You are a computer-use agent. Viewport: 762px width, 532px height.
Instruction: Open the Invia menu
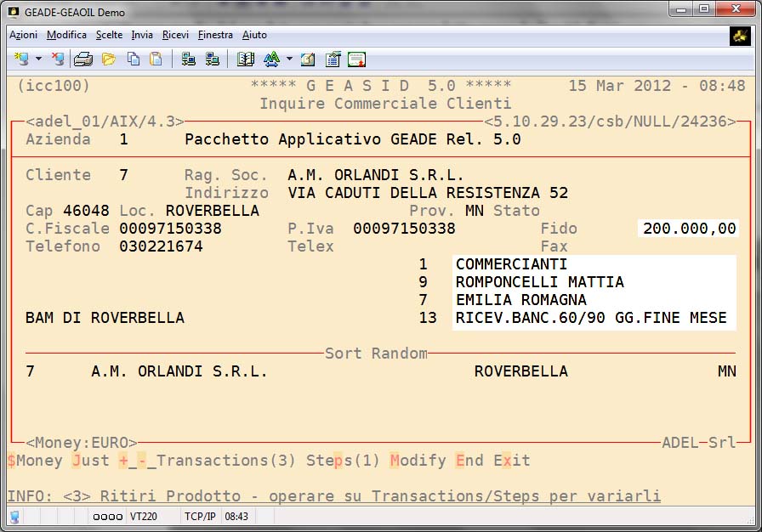point(142,35)
